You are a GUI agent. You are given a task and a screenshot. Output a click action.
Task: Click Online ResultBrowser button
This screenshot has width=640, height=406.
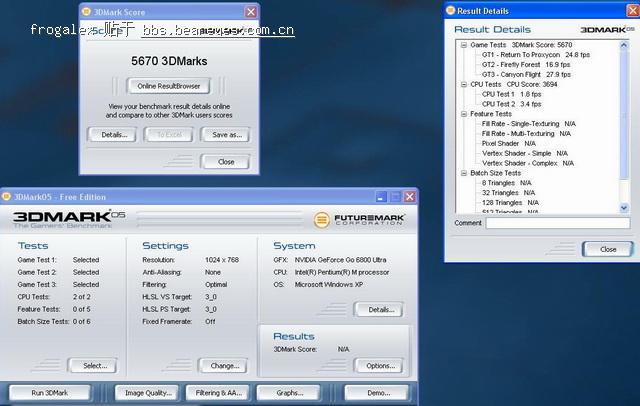(x=169, y=86)
